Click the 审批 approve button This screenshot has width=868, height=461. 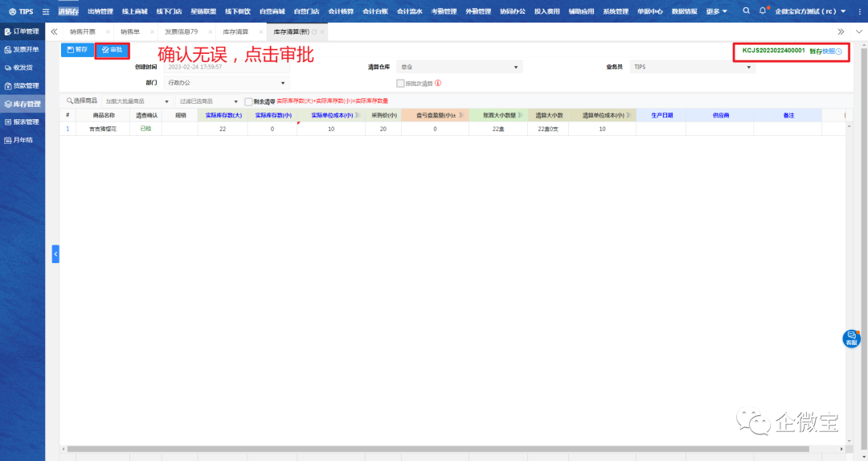tap(113, 50)
